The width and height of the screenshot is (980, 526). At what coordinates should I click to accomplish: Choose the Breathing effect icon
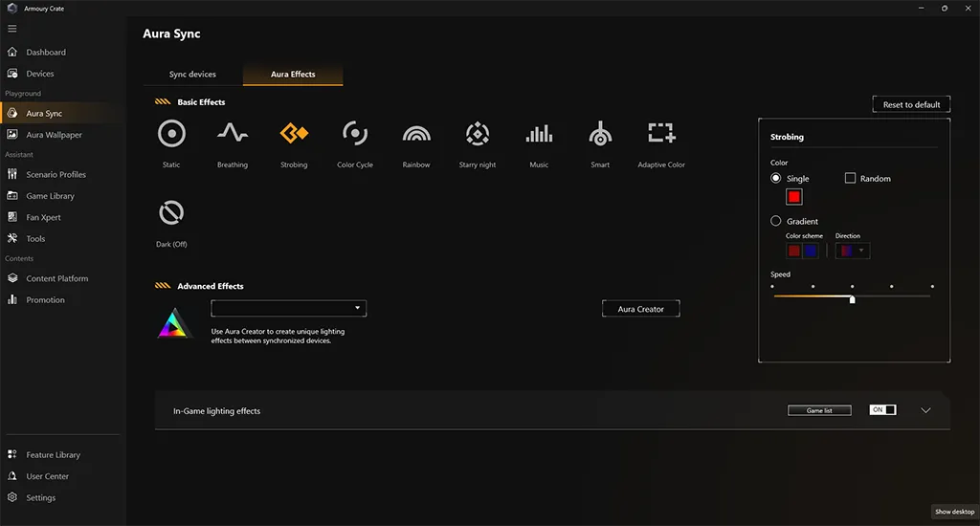coord(233,134)
